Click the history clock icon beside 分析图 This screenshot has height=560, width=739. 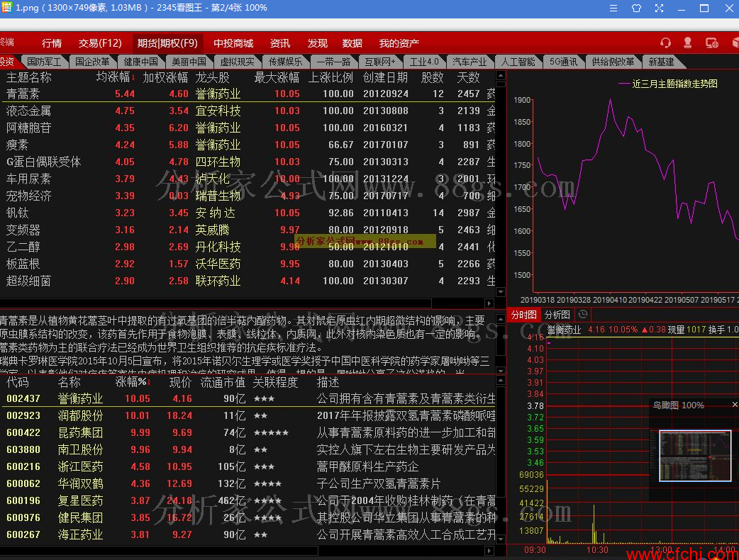coord(582,314)
